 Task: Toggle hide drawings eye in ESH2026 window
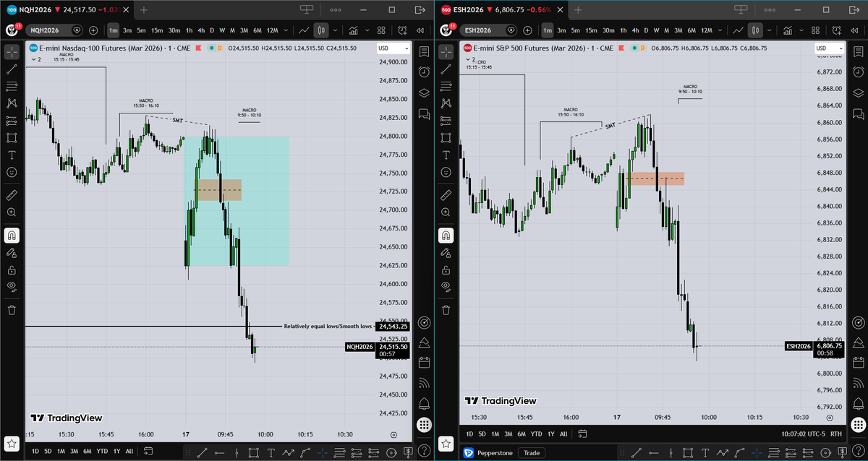446,287
